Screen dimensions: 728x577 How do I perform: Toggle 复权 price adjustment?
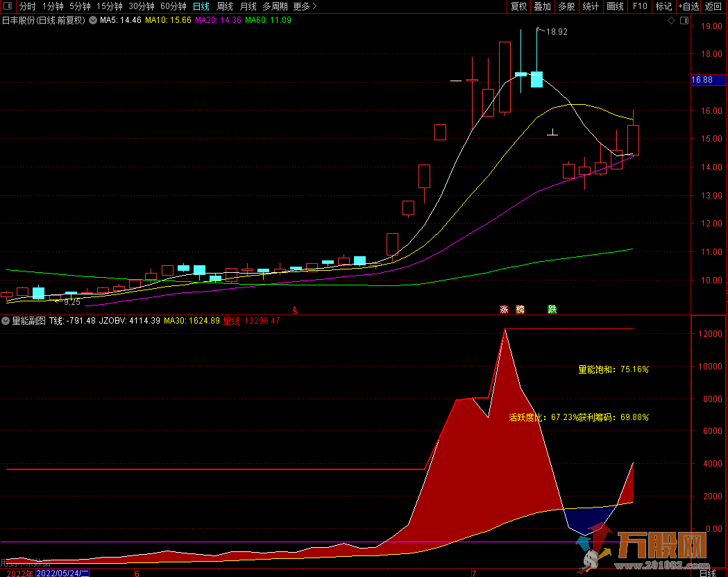[518, 6]
